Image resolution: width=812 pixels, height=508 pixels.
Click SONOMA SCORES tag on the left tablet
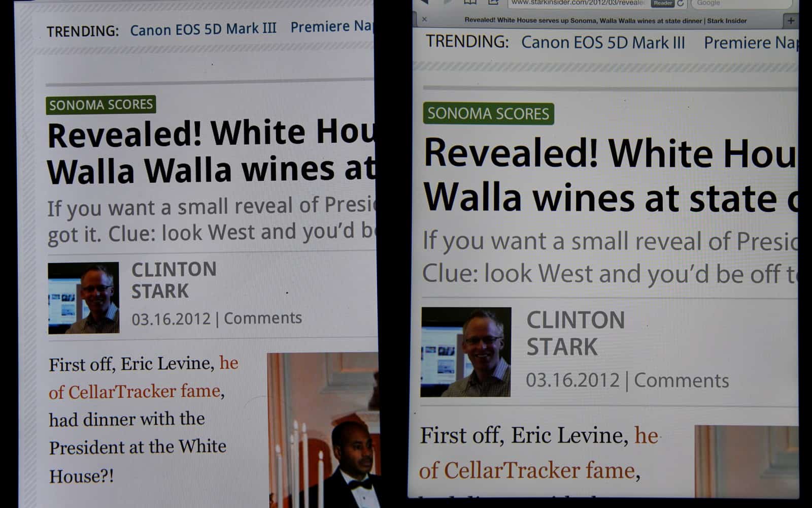(x=101, y=105)
